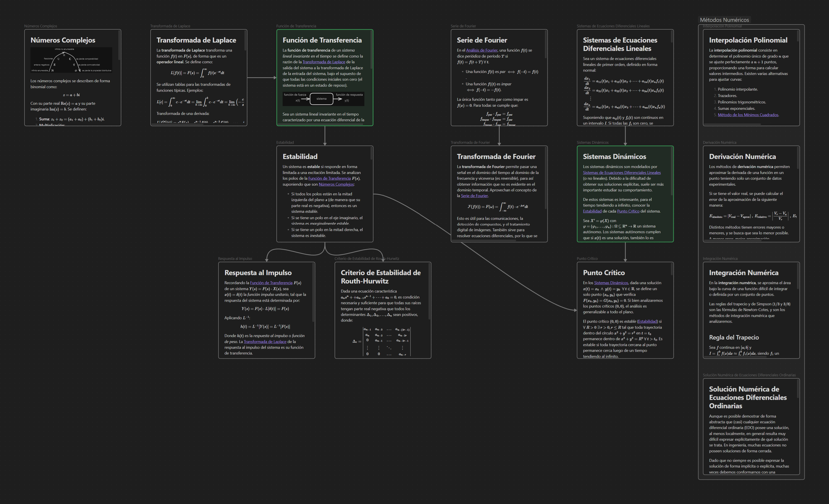Image resolution: width=829 pixels, height=504 pixels.
Task: Click the Números Complejos card's vertical scrollbar
Action: click(119, 45)
